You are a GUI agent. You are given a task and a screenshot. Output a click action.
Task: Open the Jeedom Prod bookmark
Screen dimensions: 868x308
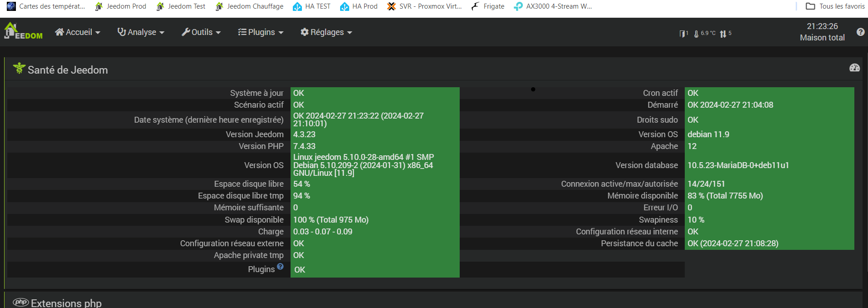120,6
